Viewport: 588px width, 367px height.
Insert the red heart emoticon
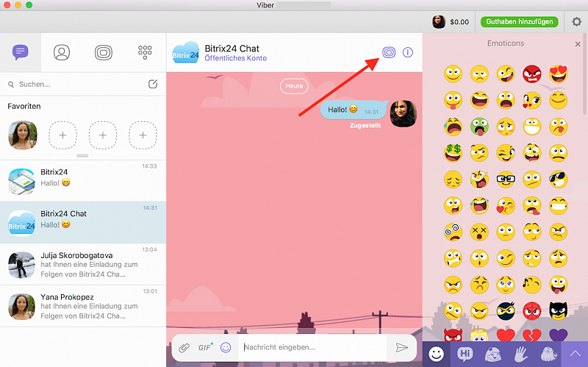click(x=506, y=335)
